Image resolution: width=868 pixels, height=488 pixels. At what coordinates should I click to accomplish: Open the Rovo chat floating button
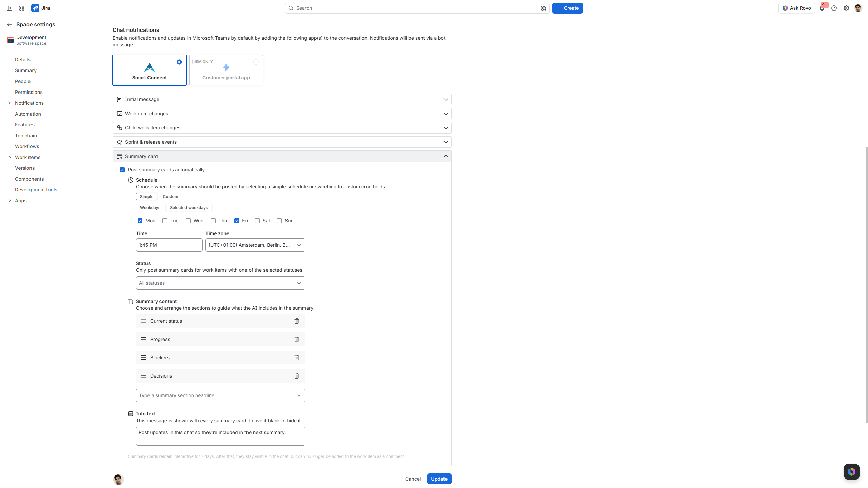(852, 472)
